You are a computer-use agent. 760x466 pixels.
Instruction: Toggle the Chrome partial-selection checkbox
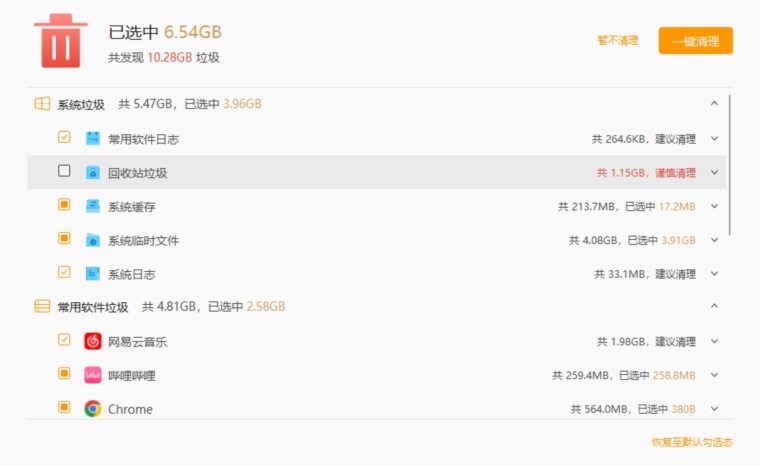pos(64,407)
